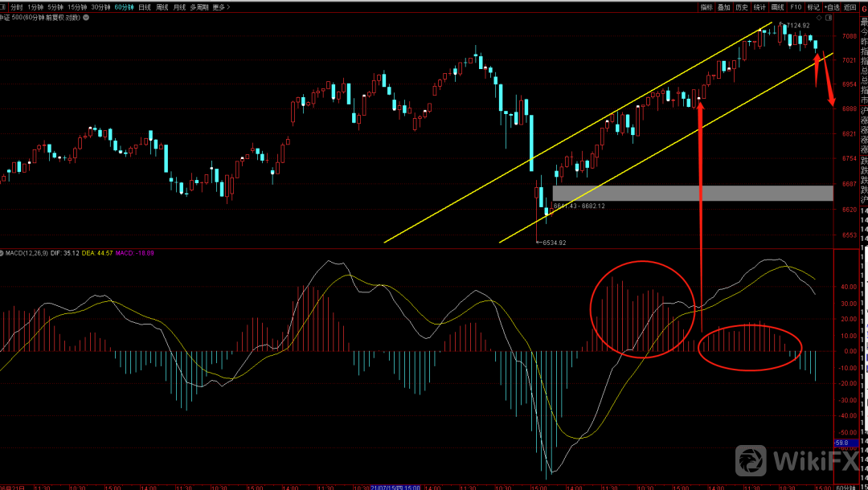Click the 多周期 multi-period tab
The width and height of the screenshot is (868, 490).
(x=199, y=7)
